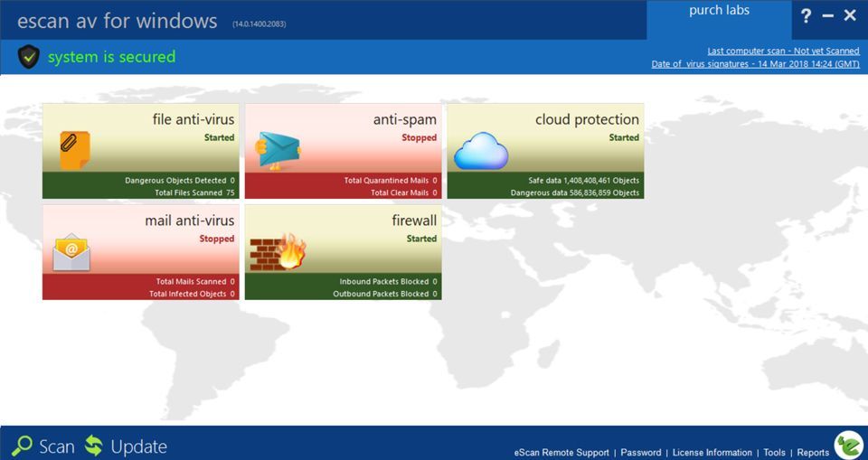
Task: Click the Scan magnifier icon
Action: [22, 446]
